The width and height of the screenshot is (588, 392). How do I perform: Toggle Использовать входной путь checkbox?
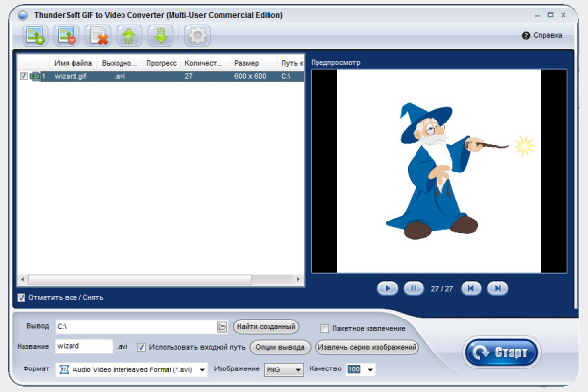[x=141, y=347]
